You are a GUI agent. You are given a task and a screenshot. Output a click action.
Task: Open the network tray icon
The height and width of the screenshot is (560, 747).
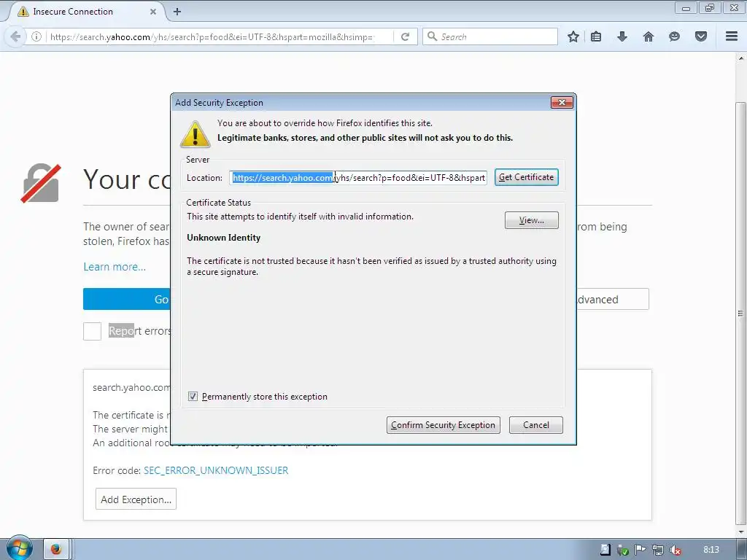pos(658,550)
